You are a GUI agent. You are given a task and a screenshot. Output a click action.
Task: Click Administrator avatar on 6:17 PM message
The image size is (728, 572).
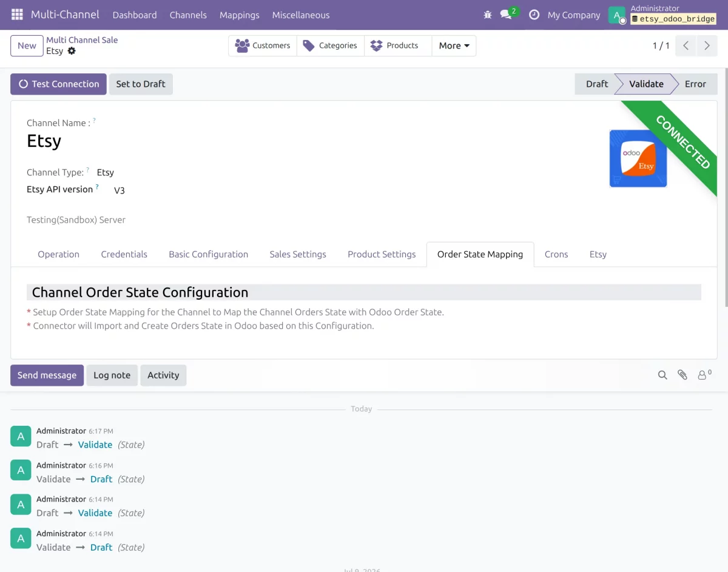[21, 436]
